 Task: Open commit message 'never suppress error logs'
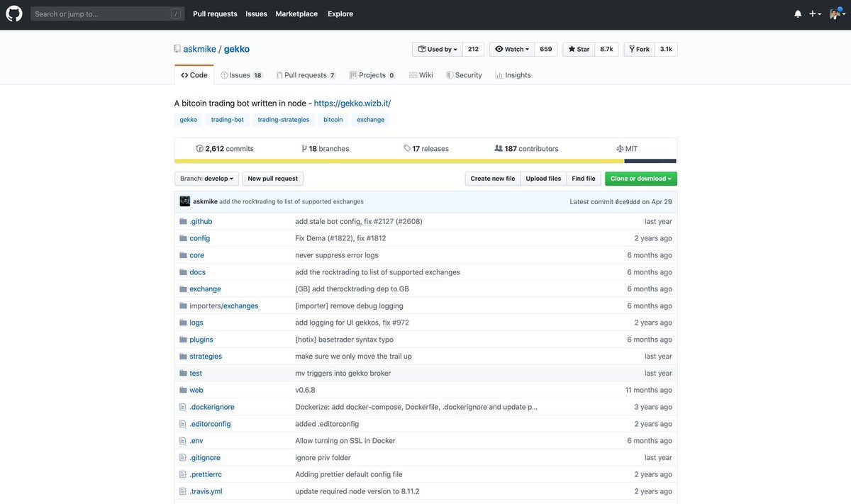click(337, 255)
